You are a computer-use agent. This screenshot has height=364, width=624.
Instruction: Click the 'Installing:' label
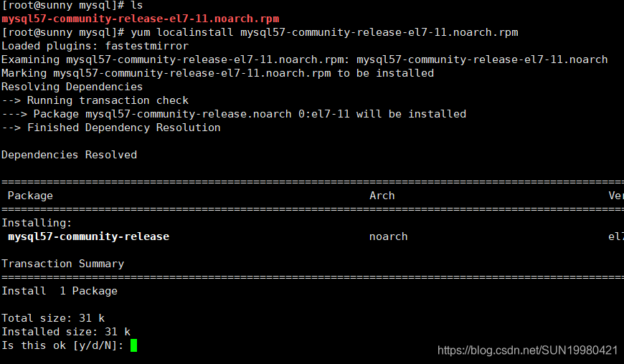(x=37, y=223)
